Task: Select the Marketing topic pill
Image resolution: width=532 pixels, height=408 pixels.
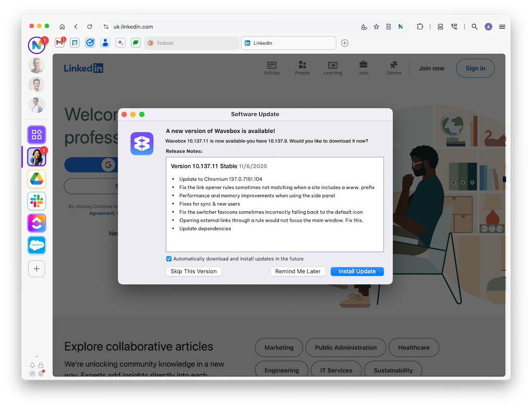Action: point(279,348)
